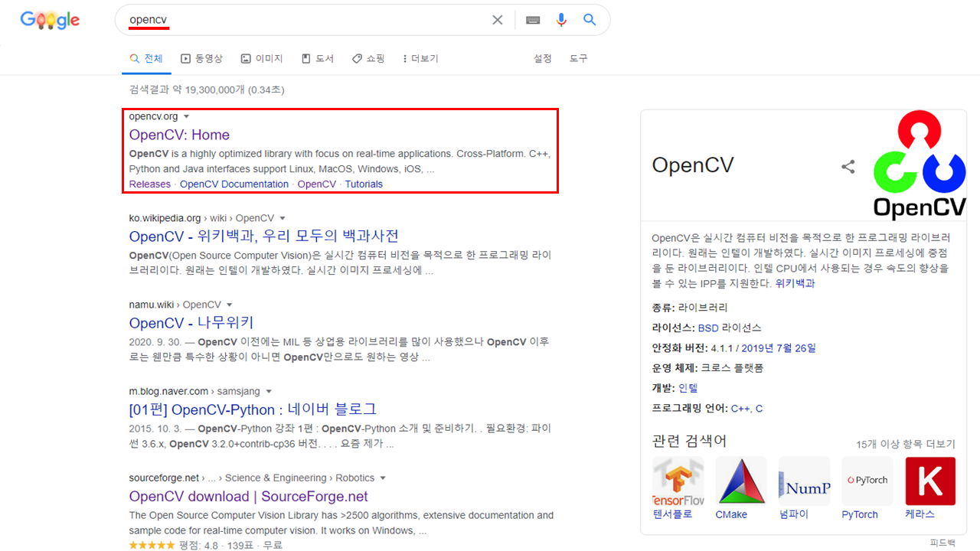Click the opencv.org URL text
The image size is (980, 551).
(153, 116)
